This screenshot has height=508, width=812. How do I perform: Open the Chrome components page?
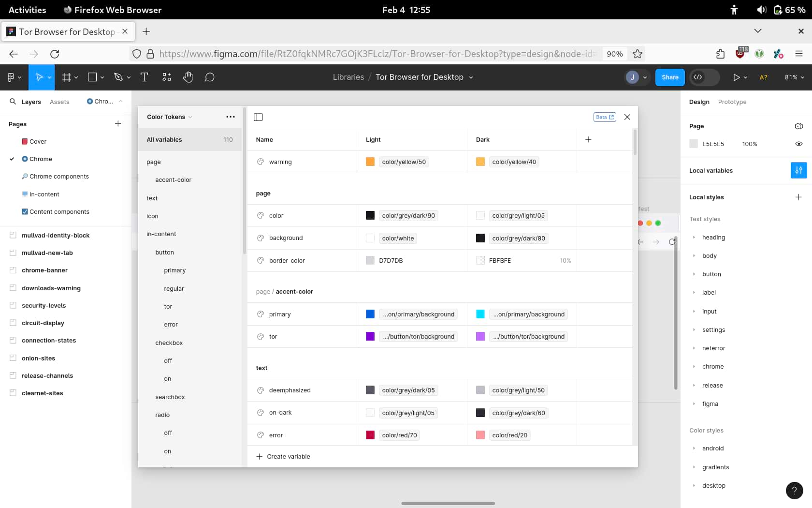59,177
